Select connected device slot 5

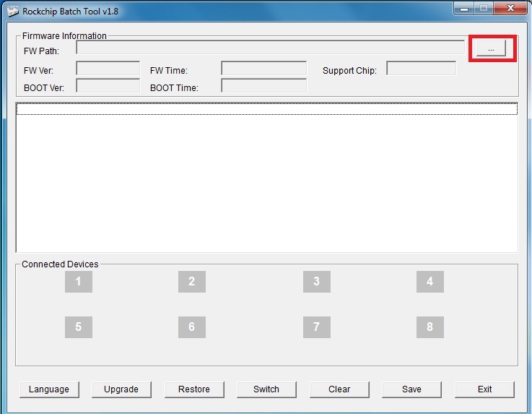(79, 327)
